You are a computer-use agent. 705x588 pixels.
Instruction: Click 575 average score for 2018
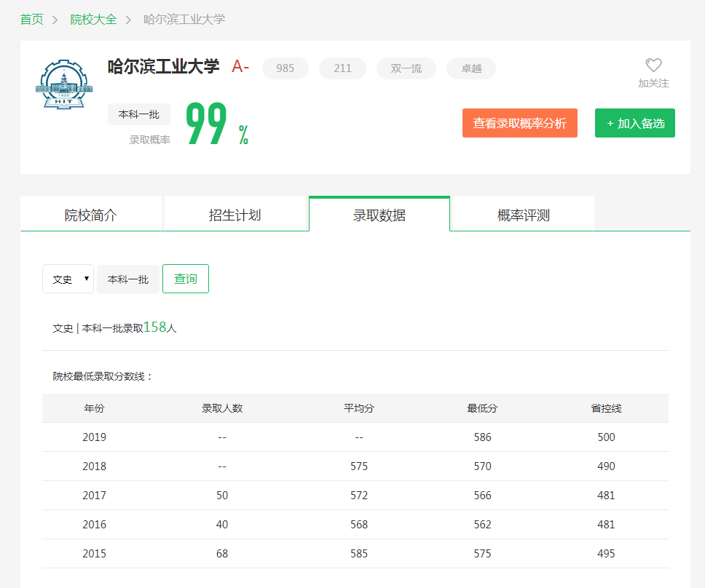(x=359, y=466)
